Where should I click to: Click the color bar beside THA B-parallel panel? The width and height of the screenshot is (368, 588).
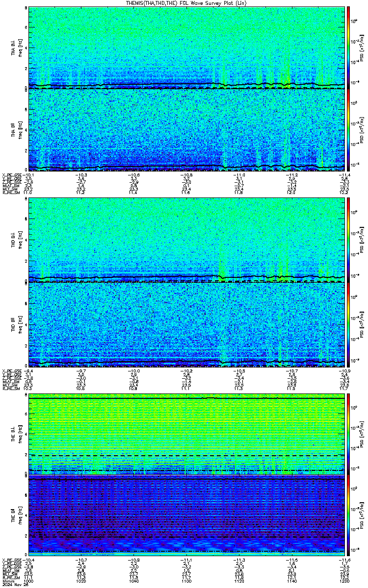pos(348,130)
